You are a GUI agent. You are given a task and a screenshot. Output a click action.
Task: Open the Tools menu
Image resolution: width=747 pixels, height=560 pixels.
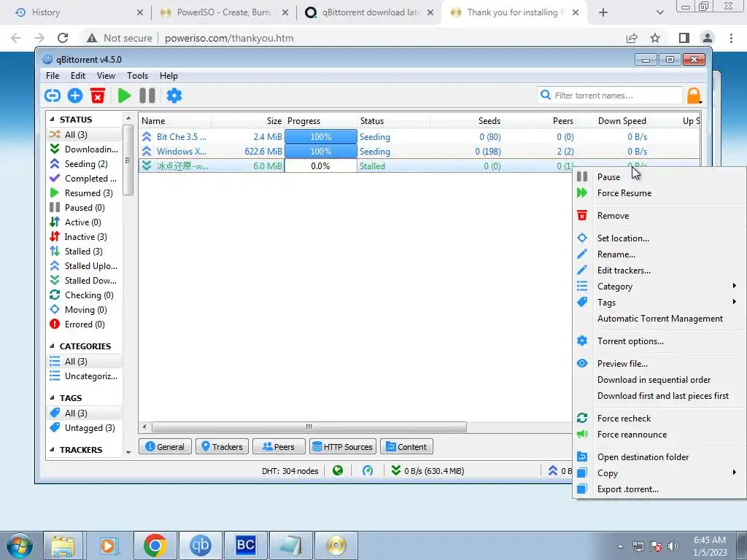click(137, 76)
